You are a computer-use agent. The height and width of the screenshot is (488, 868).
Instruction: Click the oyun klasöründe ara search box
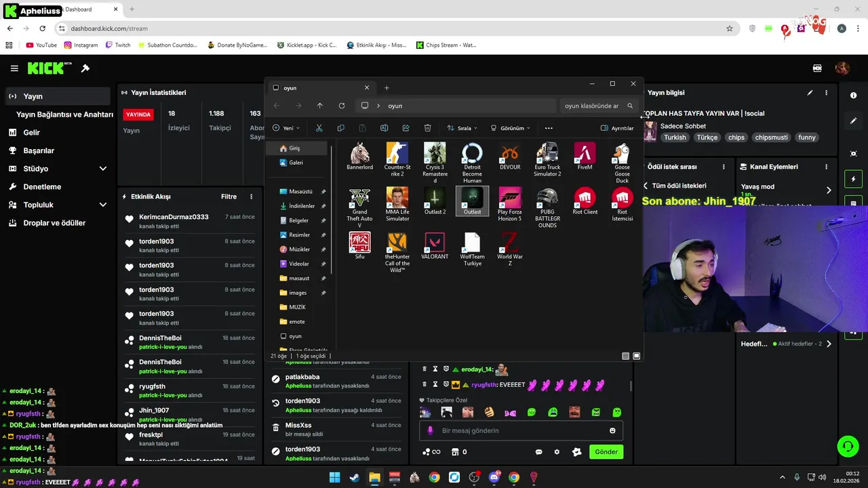coord(599,106)
